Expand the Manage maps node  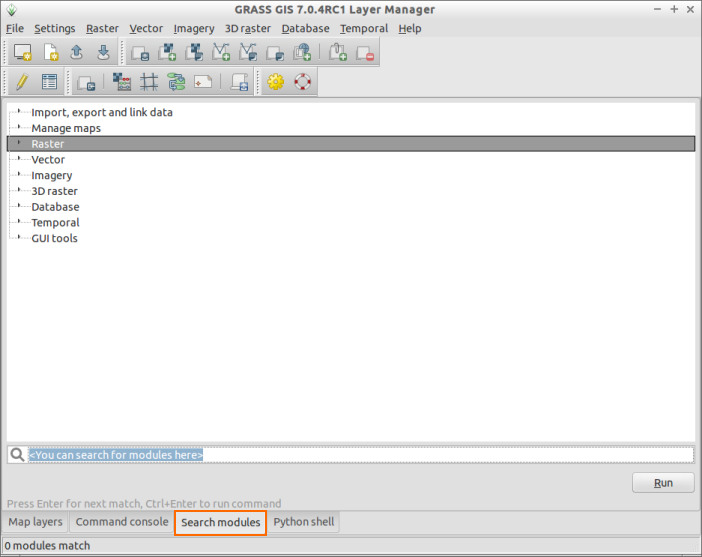(x=19, y=126)
